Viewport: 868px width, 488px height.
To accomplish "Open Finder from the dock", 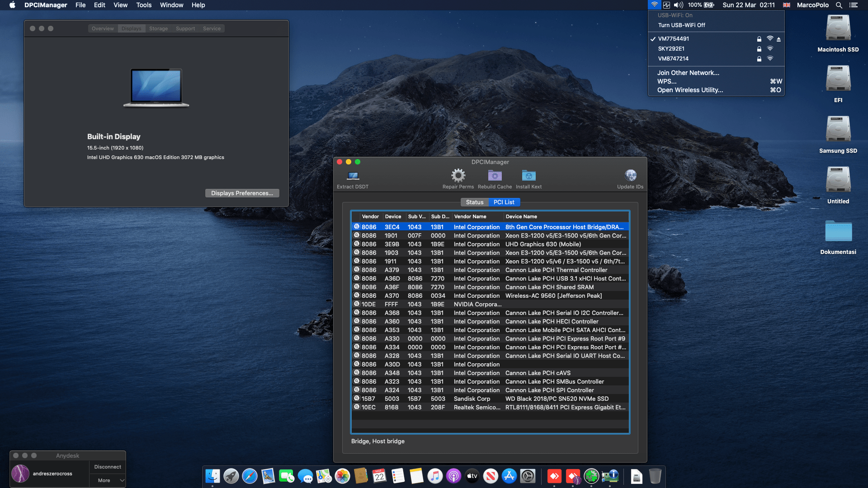I will coord(212,476).
